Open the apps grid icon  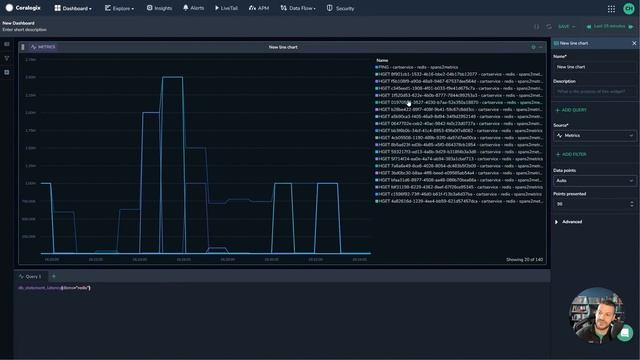coord(611,9)
